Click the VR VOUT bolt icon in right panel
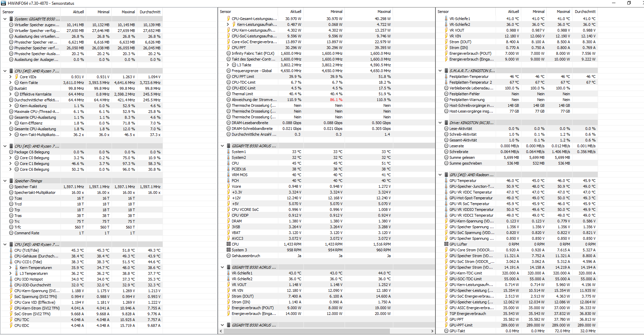Viewport: 644px width, 335px height. (x=446, y=30)
